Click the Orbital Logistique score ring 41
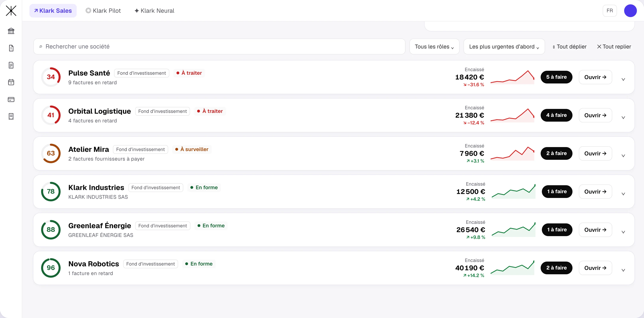This screenshot has width=644, height=318. pyautogui.click(x=51, y=115)
